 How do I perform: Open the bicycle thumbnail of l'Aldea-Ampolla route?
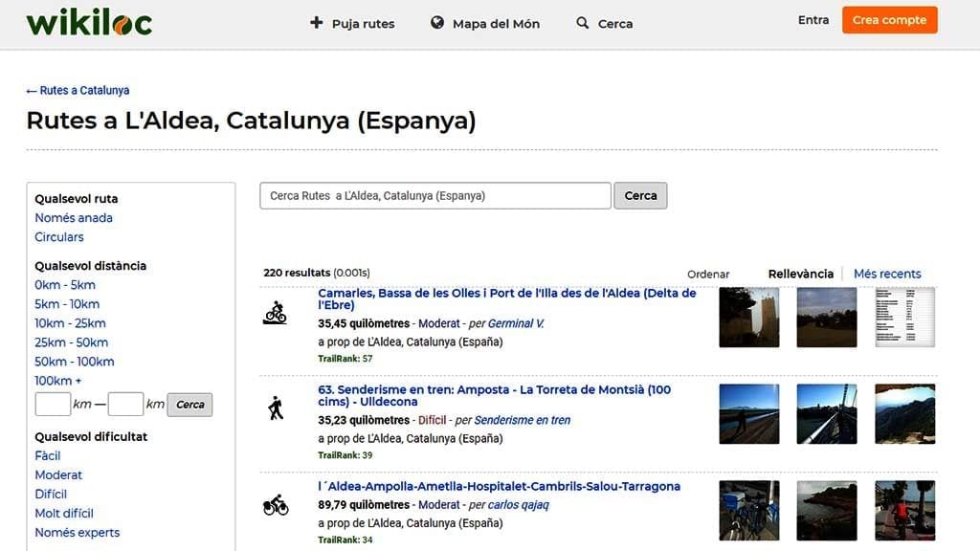748,511
